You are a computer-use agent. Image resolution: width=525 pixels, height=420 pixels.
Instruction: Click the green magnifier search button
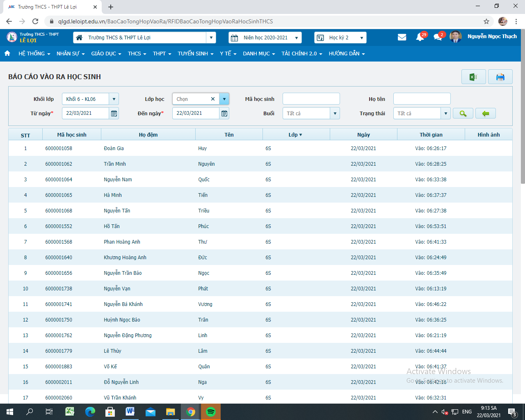click(463, 114)
